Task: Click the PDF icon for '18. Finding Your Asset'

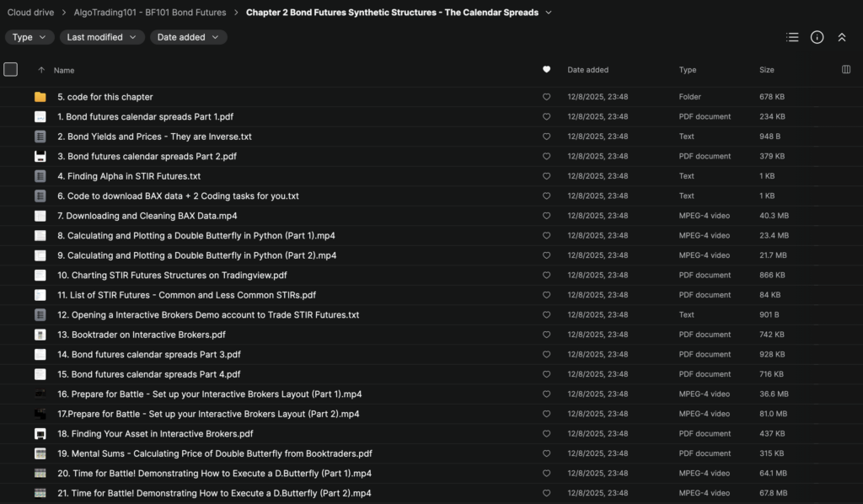Action: tap(40, 434)
